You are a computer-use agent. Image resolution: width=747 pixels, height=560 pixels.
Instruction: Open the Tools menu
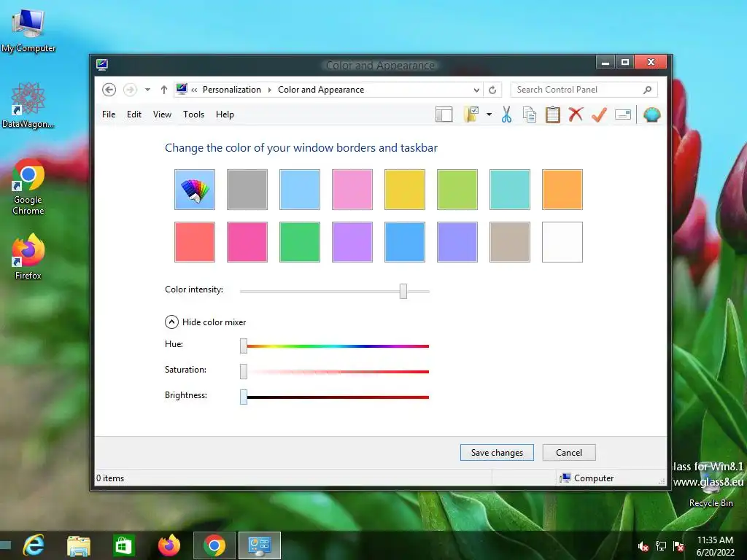[x=193, y=114]
